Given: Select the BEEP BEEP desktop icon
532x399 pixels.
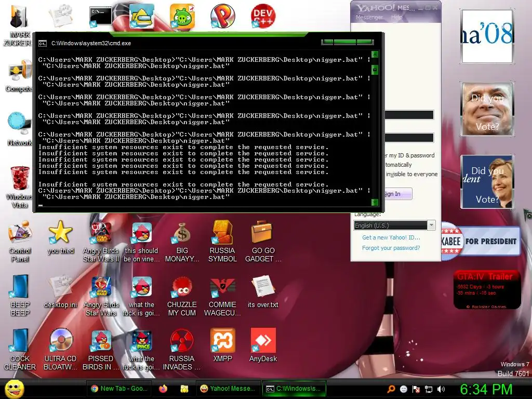Looking at the screenshot, I should [x=20, y=295].
